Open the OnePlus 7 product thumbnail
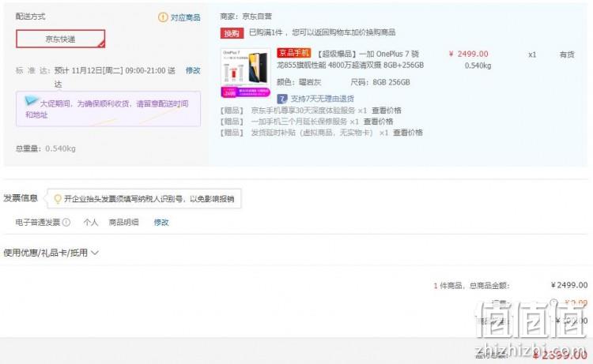This screenshot has width=593, height=364. [x=245, y=73]
